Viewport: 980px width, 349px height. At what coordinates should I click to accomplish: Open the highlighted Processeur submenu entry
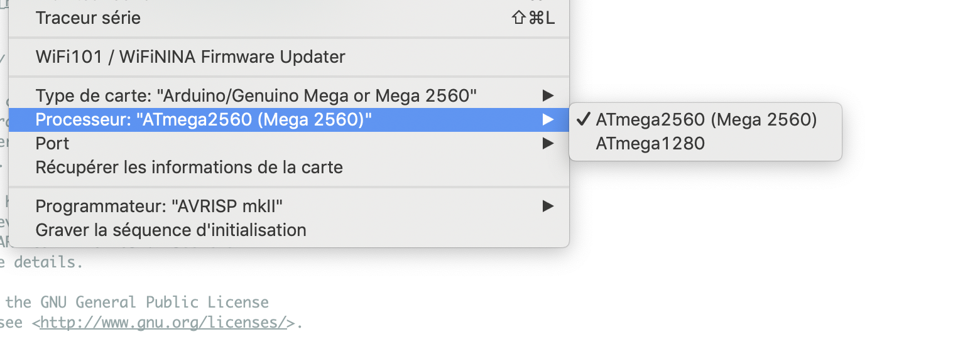pos(204,119)
